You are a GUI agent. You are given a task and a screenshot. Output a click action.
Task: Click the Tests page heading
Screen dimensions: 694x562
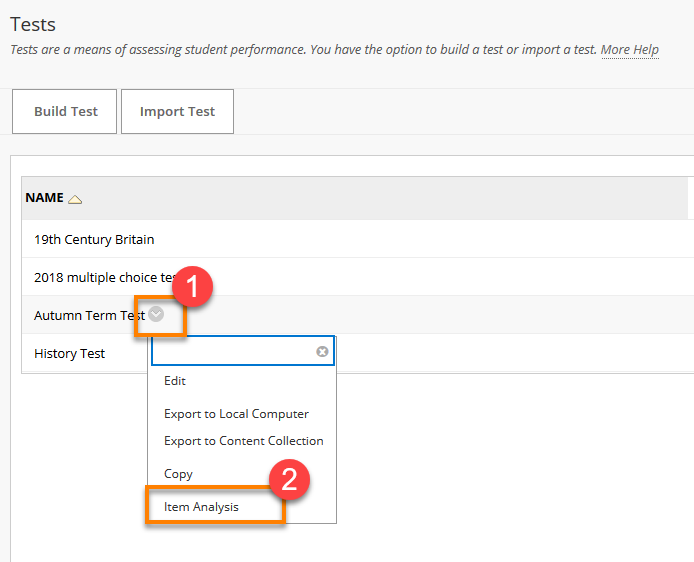click(33, 24)
